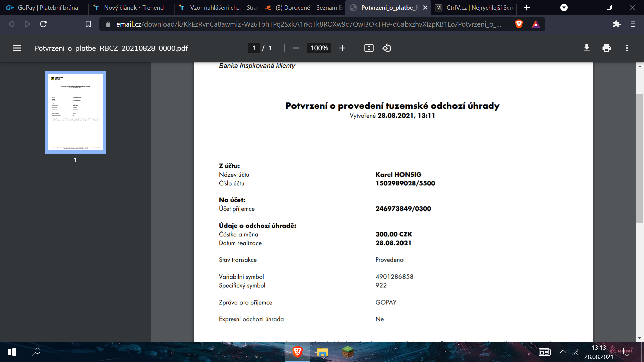Zoom out with the minus button
The width and height of the screenshot is (644, 362).
296,48
